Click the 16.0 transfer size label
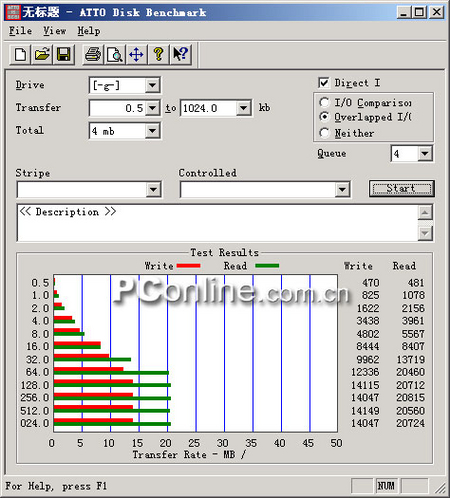450x498 pixels. [x=38, y=347]
